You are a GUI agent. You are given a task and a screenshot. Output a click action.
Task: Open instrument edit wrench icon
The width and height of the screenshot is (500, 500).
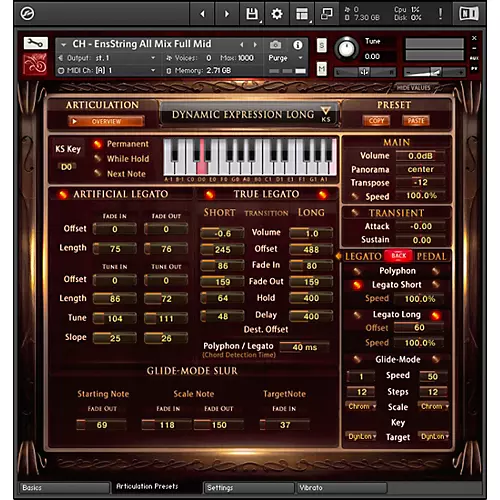pos(35,43)
